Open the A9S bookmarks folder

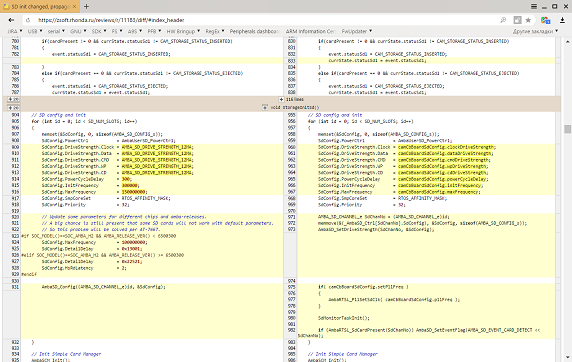click(135, 31)
